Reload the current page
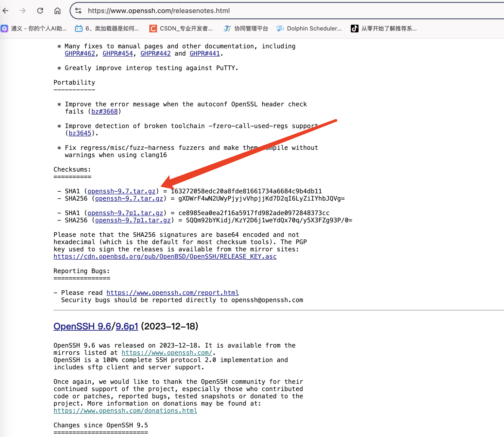Screen dimensions: 504x437 pos(40,11)
